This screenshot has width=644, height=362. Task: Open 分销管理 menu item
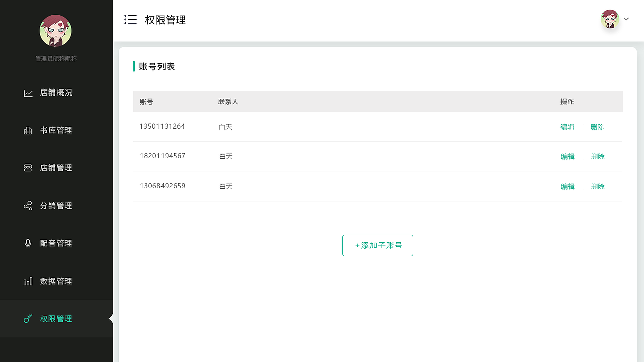point(56,206)
